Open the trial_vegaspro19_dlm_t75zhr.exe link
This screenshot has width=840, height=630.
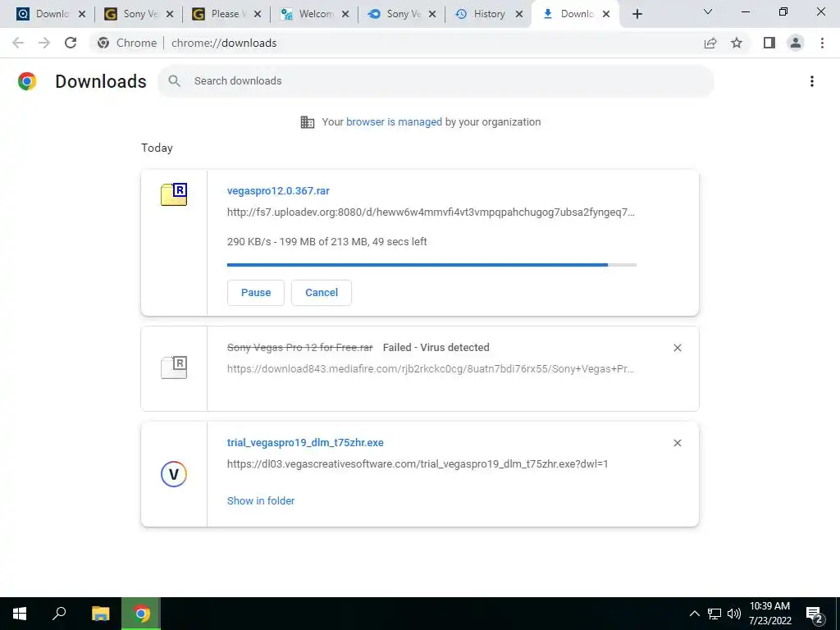coord(305,442)
